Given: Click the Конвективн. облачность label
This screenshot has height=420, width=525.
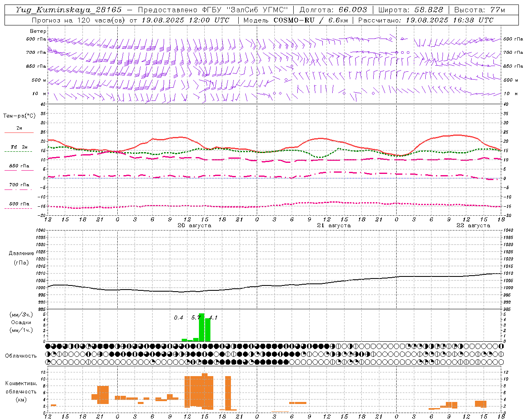Looking at the screenshot, I should coord(21,388).
